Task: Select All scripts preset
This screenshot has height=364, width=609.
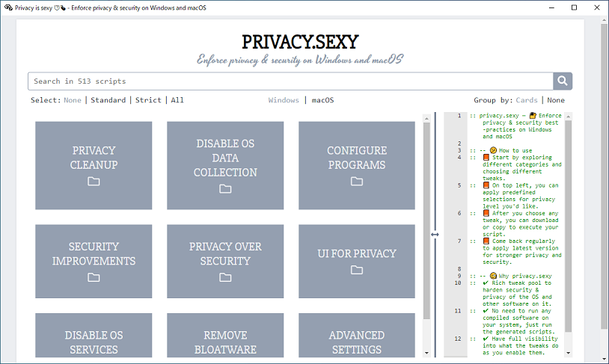Action: [177, 100]
